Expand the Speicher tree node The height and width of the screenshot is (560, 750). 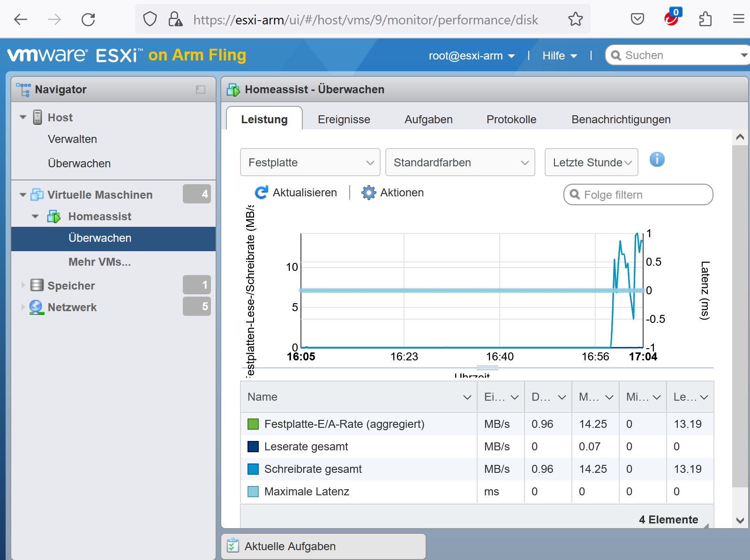point(22,285)
